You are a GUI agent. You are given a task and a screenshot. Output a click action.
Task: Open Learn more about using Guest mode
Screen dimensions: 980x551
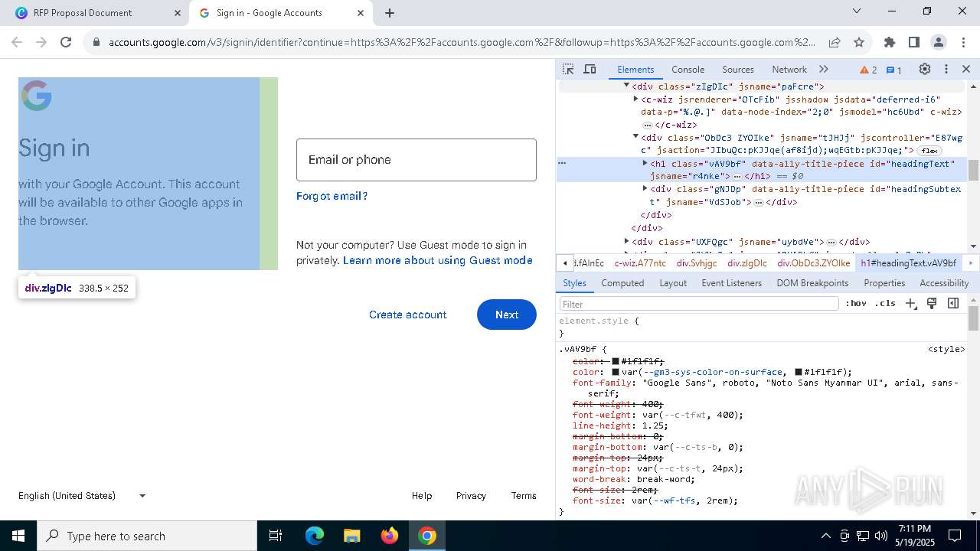pos(438,260)
